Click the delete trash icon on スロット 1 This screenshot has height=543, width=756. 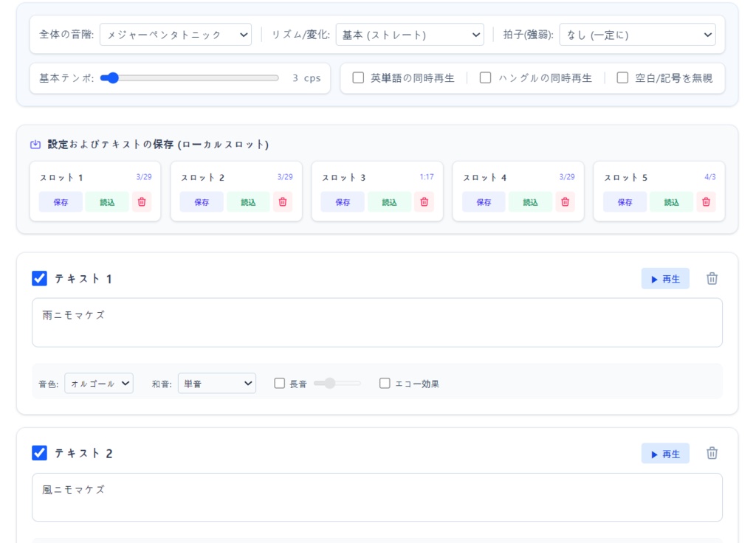pos(142,201)
